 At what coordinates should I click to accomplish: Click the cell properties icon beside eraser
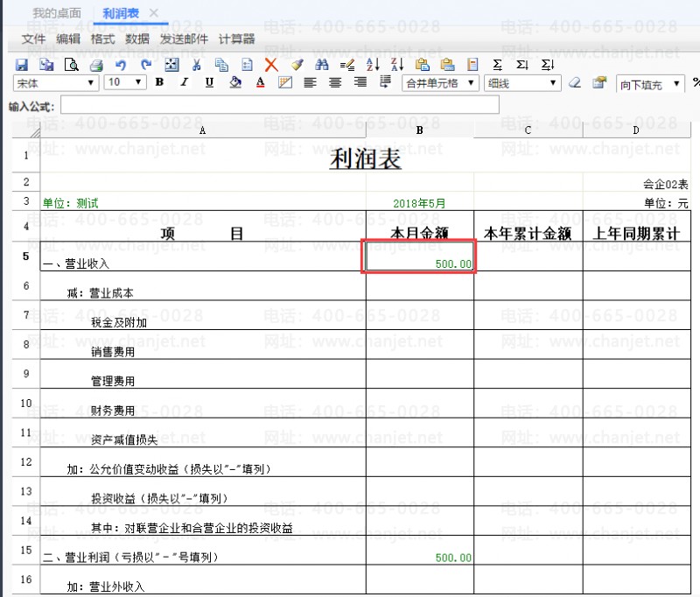pyautogui.click(x=599, y=82)
